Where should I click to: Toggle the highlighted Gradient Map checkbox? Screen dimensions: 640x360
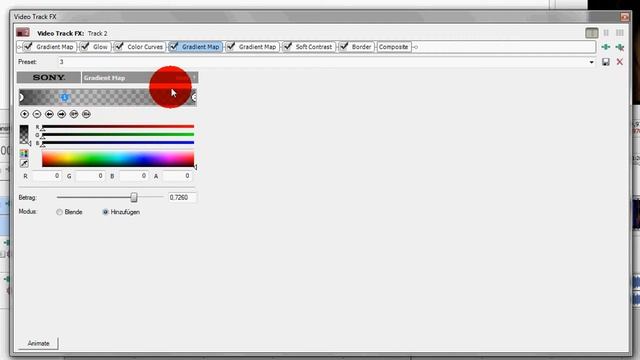point(174,46)
